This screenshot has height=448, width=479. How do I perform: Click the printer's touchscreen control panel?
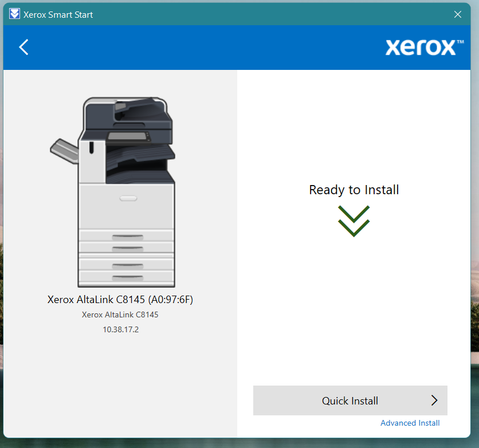(128, 136)
